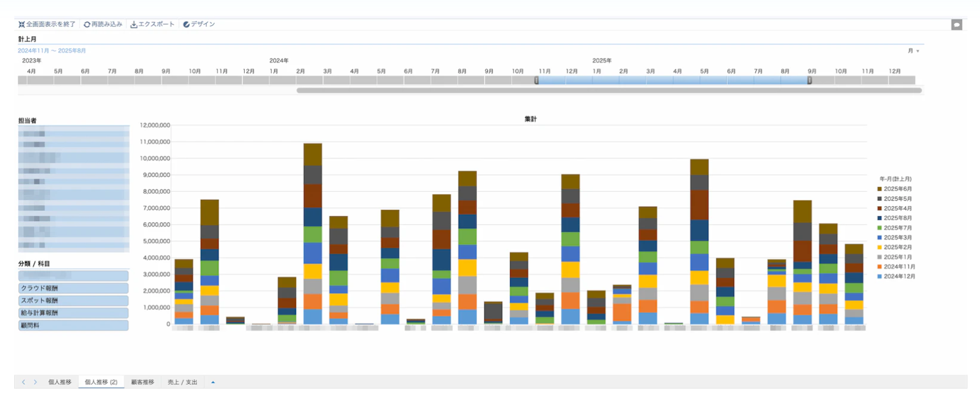Viewport: 980px width, 404px height.
Task: Expand the sheet list with up triangle
Action: pyautogui.click(x=213, y=382)
